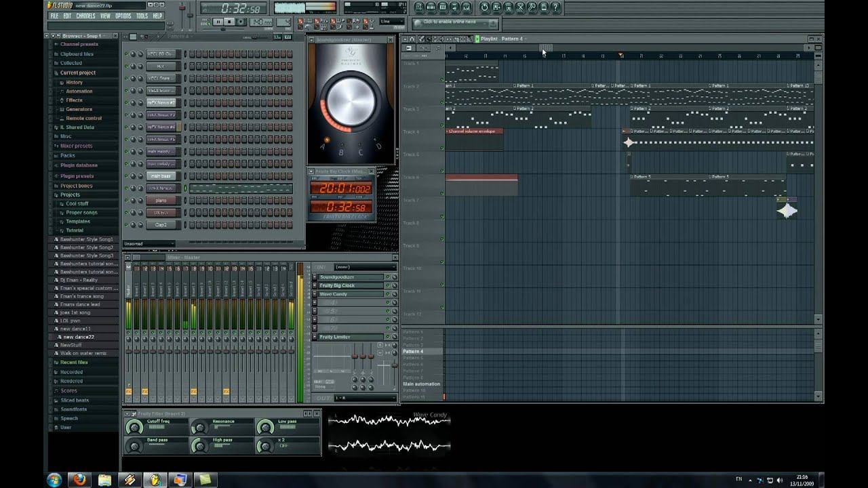
Task: Open the TOOLS menu
Action: [x=142, y=16]
